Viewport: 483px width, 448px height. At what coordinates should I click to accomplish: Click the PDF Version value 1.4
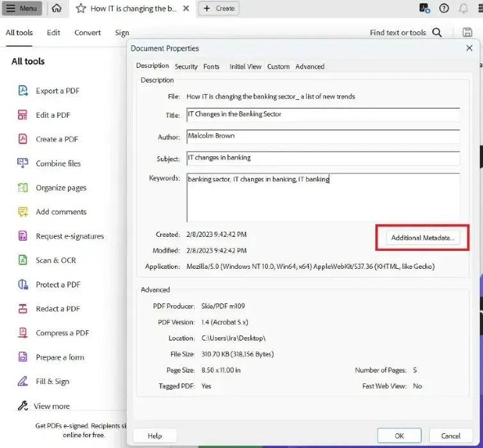click(x=225, y=322)
